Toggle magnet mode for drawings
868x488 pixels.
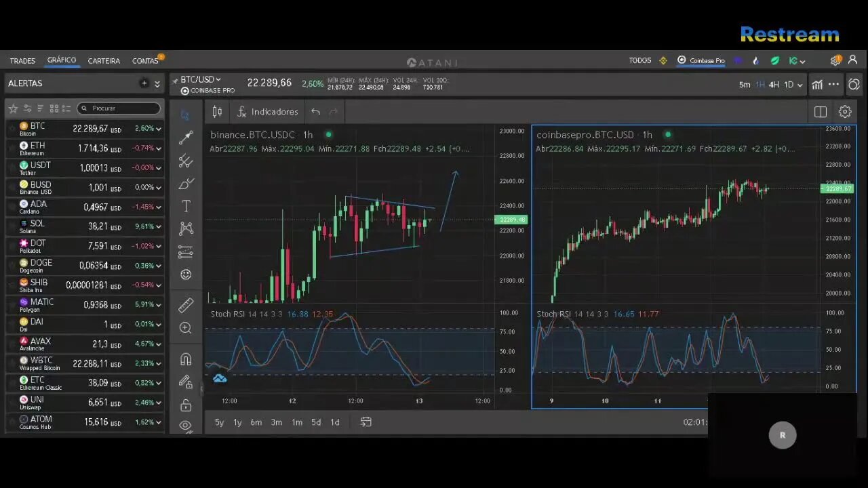point(186,359)
